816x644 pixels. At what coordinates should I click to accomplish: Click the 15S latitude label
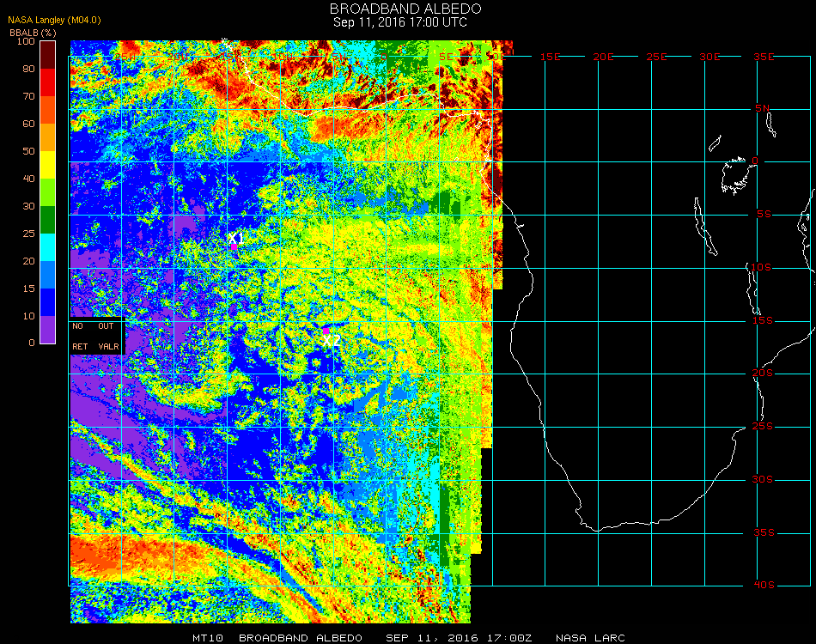pyautogui.click(x=763, y=320)
